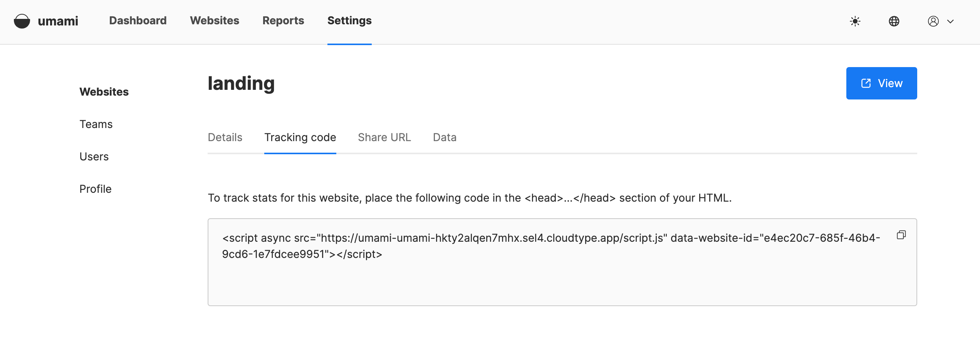Viewport: 980px width, 347px height.
Task: Select the Tracking code tab
Action: (x=300, y=137)
